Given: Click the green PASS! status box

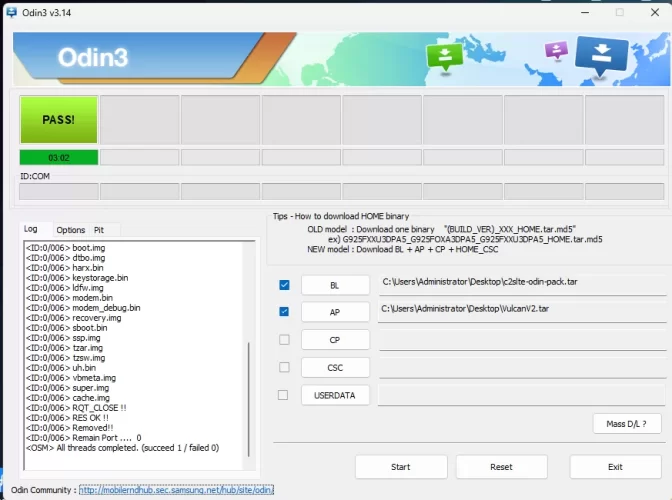Looking at the screenshot, I should pyautogui.click(x=58, y=120).
